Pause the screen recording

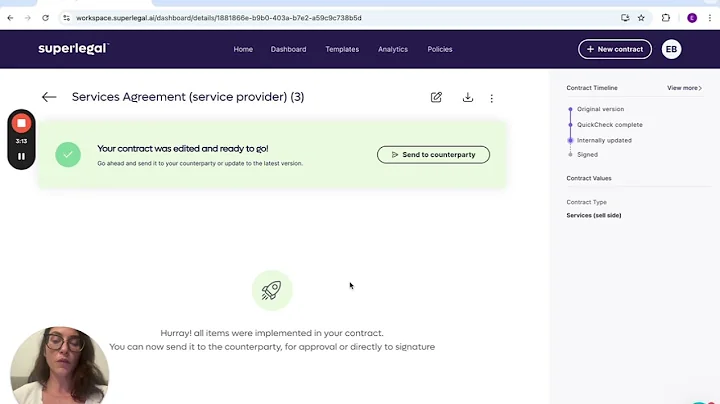click(x=21, y=157)
